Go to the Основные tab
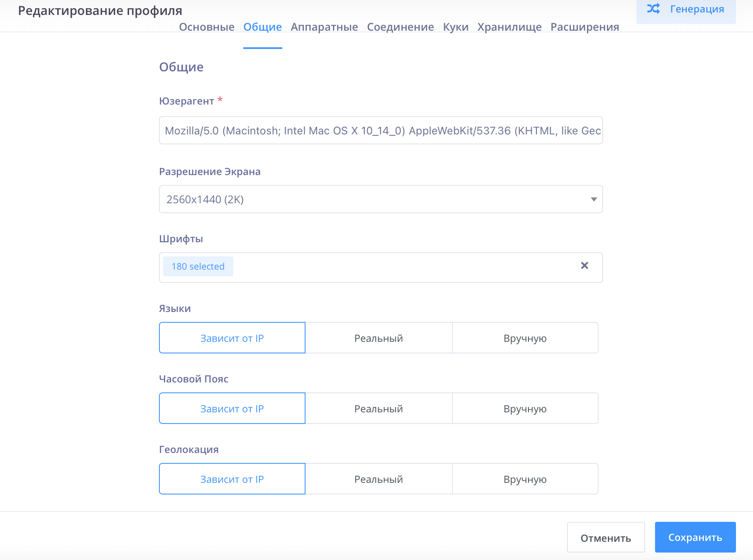The height and width of the screenshot is (560, 753). tap(206, 27)
